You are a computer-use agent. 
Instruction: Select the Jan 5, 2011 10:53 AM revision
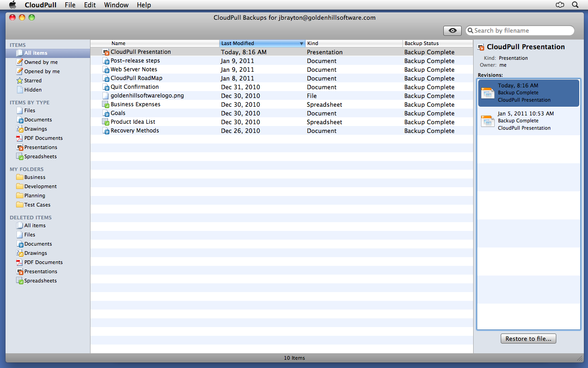(x=529, y=121)
